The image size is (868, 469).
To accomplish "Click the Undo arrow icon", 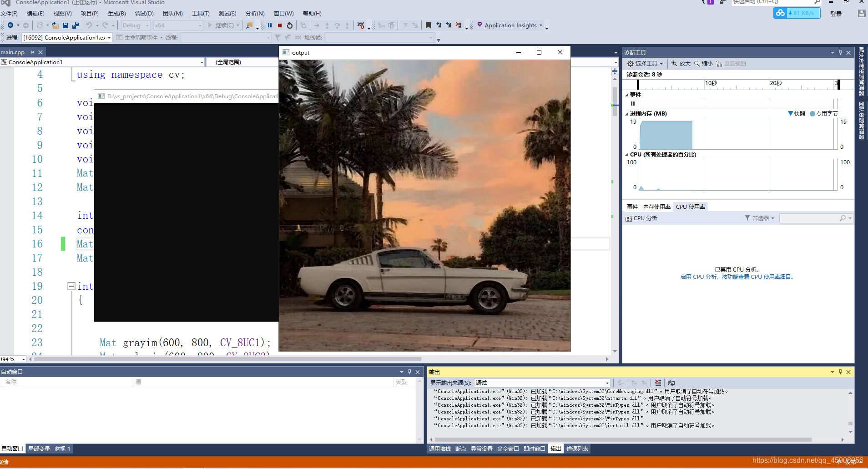I will click(x=89, y=25).
